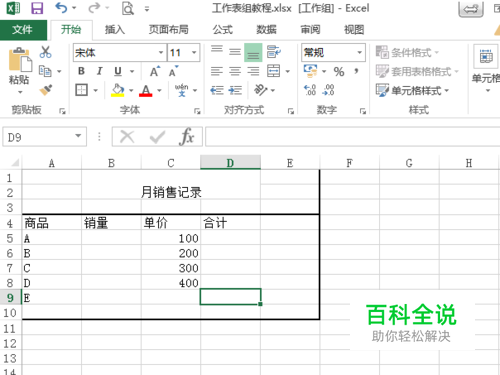
Task: Click the Select All corner triangle
Action: pos(15,163)
